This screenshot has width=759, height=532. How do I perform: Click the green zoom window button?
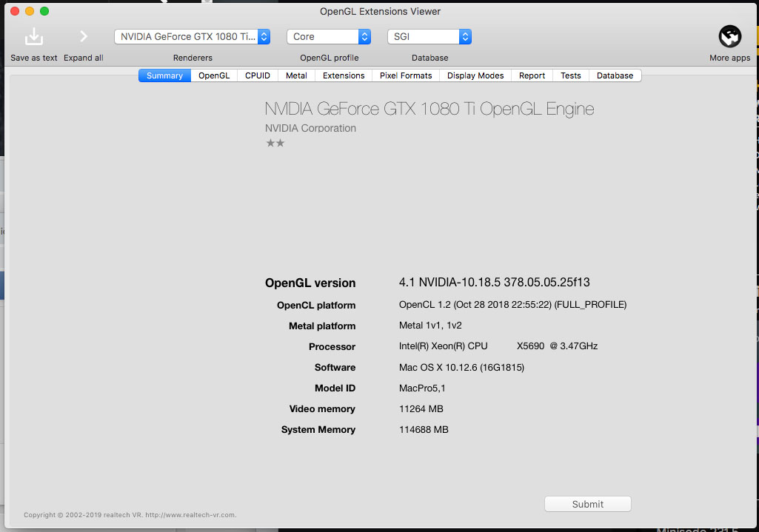point(44,11)
